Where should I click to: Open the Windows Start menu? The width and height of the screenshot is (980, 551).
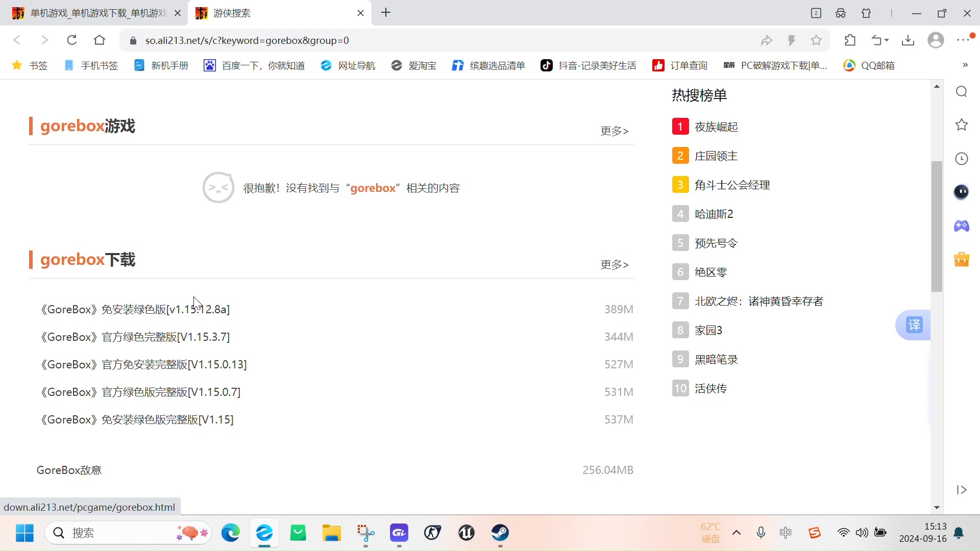[24, 533]
